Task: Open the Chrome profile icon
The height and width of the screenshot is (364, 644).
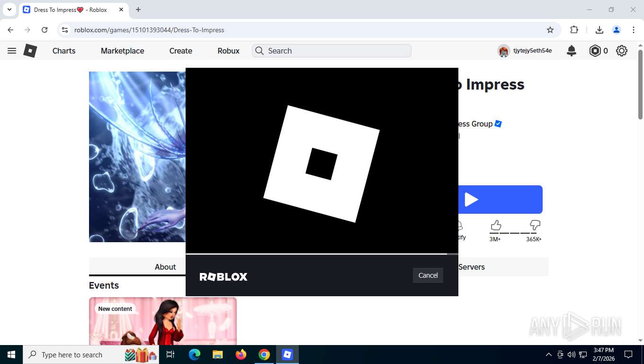Action: pos(617,30)
